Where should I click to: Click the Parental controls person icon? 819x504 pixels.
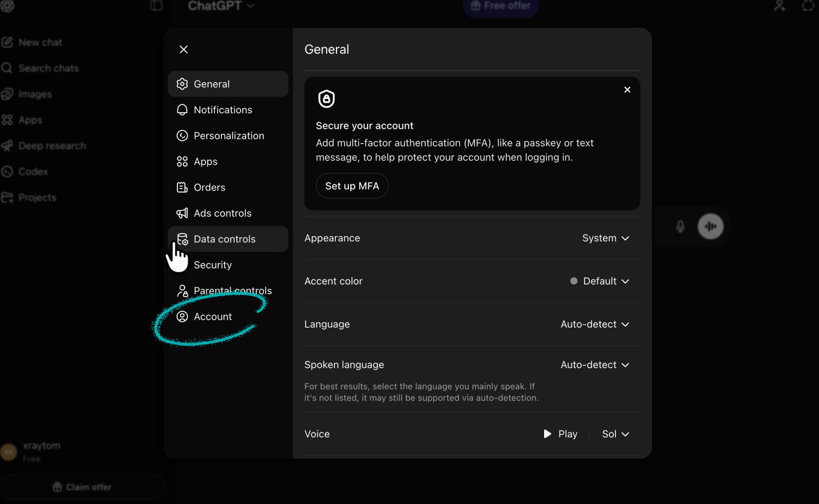click(x=182, y=291)
